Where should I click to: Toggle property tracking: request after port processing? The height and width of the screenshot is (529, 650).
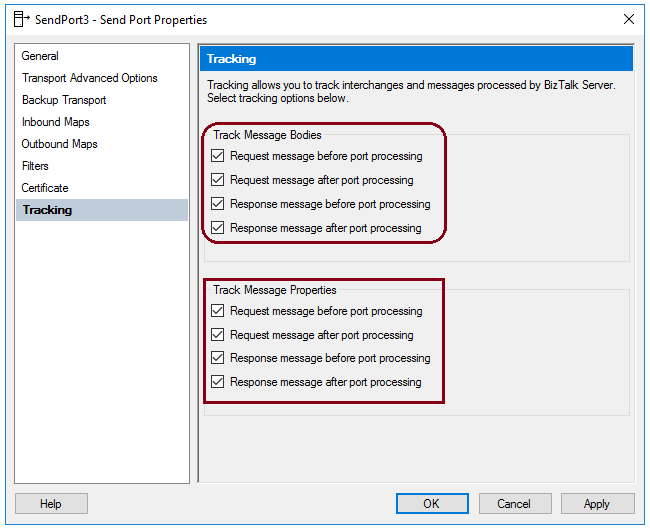(x=218, y=335)
